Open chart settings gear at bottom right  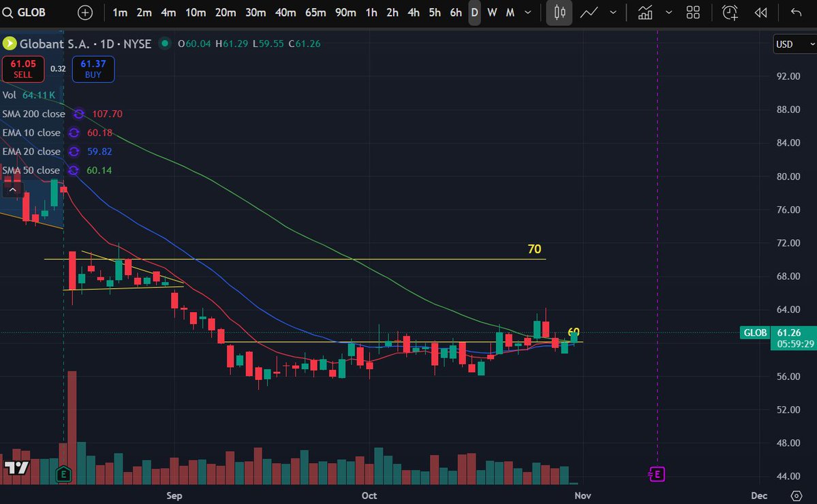(x=796, y=497)
